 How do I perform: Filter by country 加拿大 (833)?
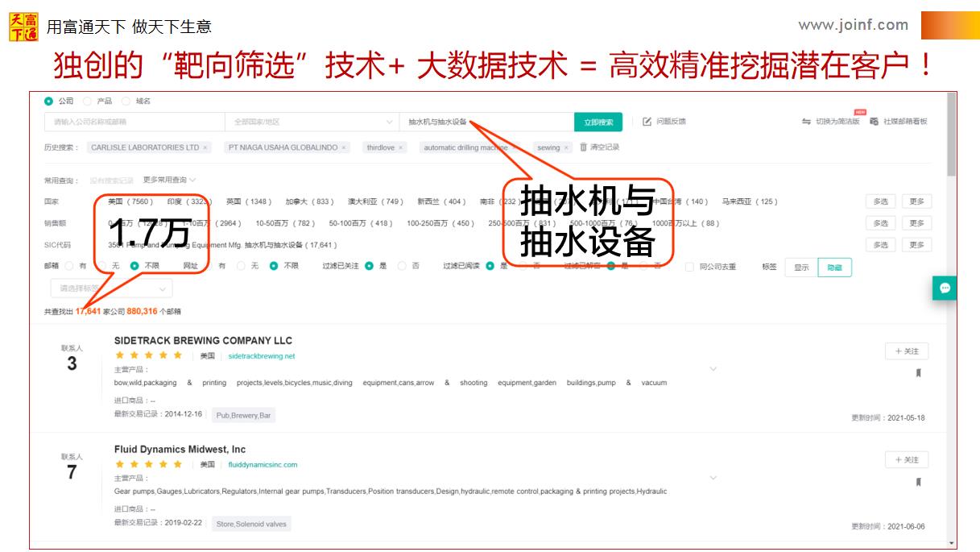coord(309,201)
